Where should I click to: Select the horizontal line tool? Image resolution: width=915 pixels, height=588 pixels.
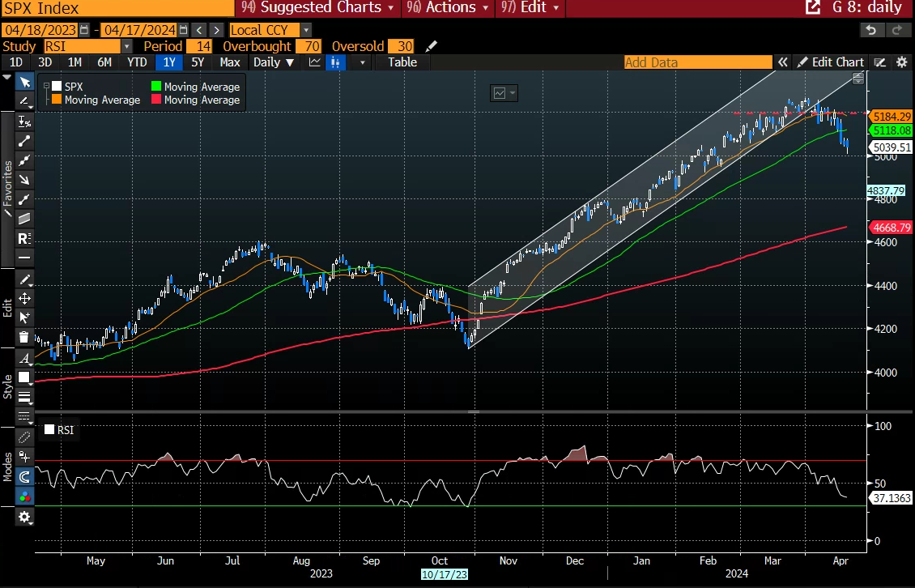click(x=24, y=258)
